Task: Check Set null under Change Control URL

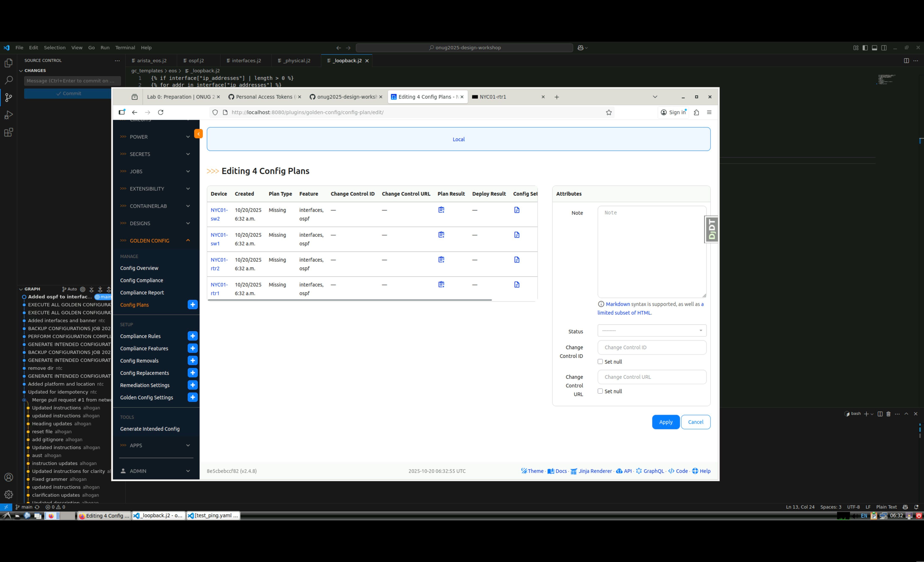Action: click(600, 391)
